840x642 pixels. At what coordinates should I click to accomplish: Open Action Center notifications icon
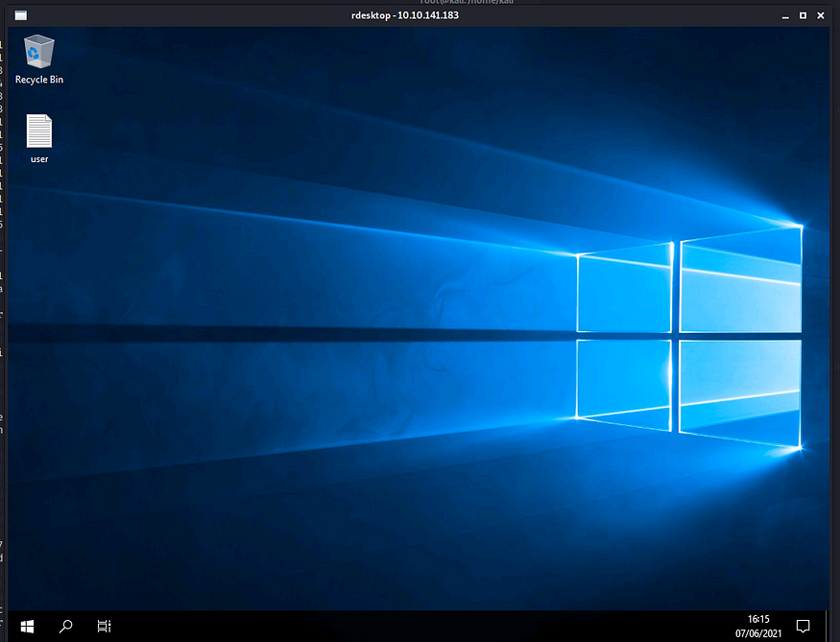[x=803, y=626]
